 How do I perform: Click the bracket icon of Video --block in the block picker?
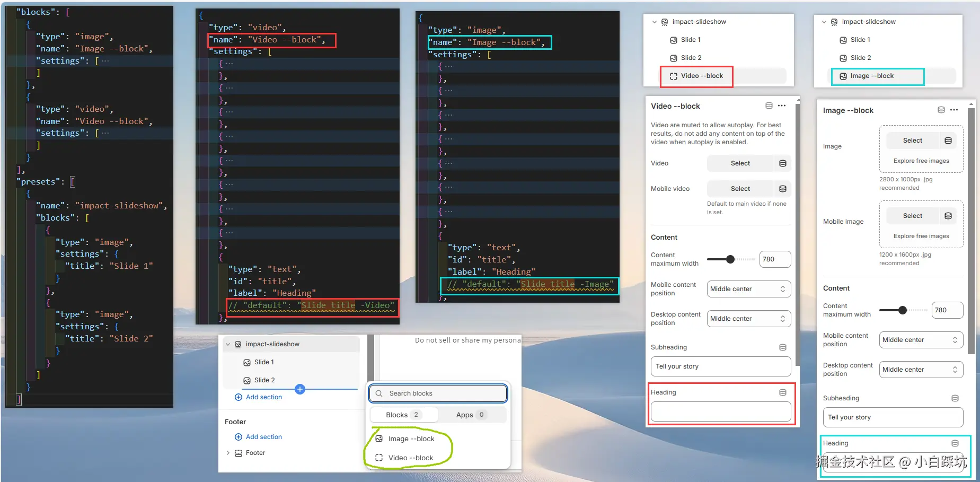[x=379, y=458]
